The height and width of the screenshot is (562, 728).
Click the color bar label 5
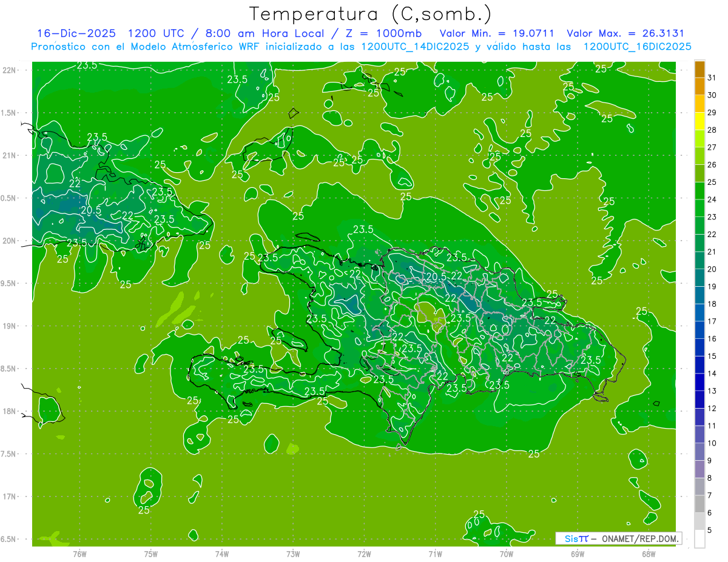coord(710,530)
